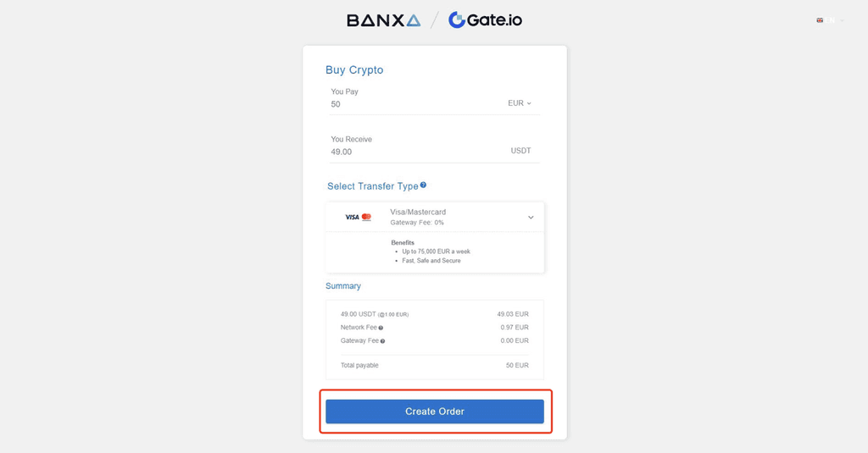
Task: Show Network Fee info tooltip icon
Action: coord(381,328)
